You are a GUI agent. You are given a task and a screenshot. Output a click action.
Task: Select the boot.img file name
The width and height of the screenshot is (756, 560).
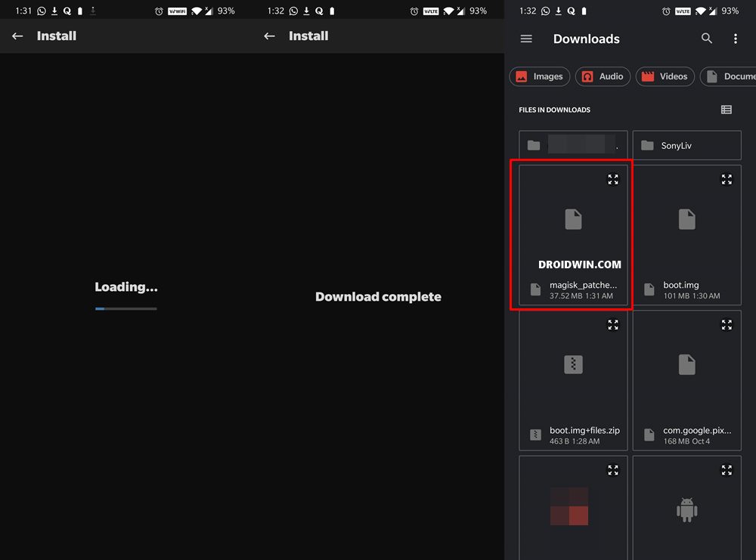pos(681,285)
